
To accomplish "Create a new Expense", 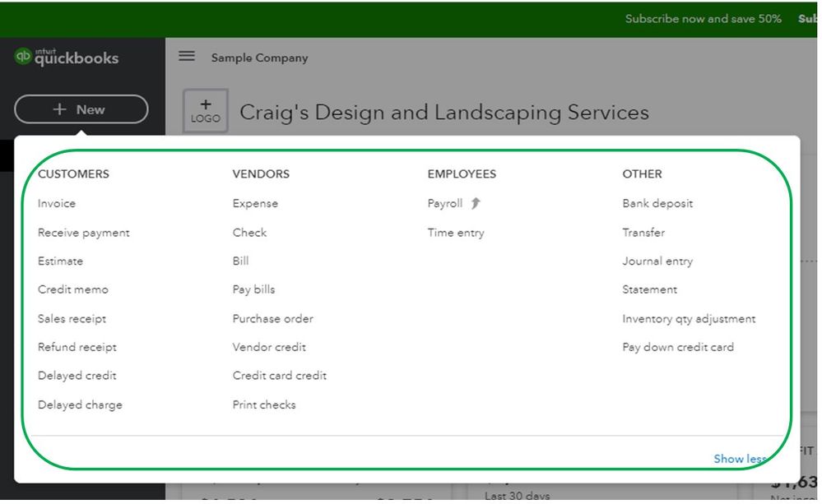I will 255,203.
